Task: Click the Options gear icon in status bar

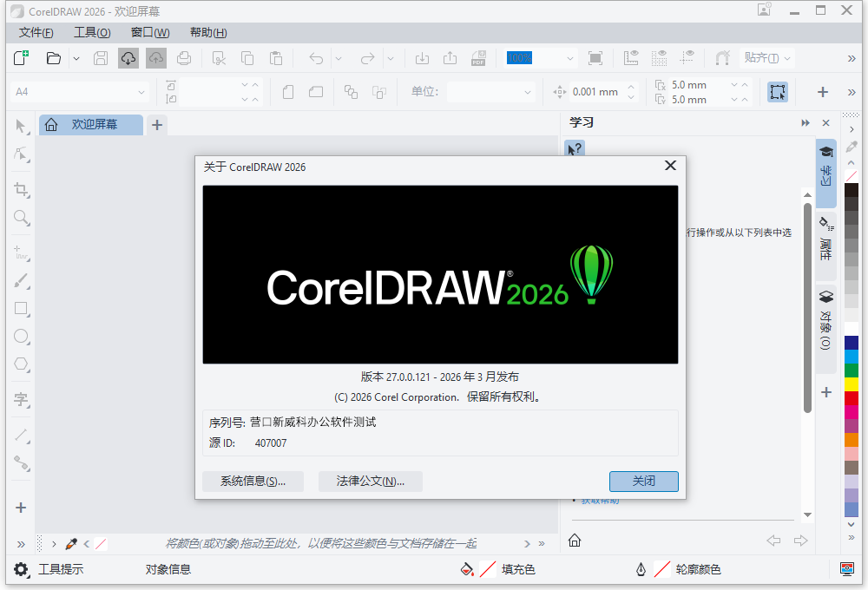Action: tap(21, 570)
